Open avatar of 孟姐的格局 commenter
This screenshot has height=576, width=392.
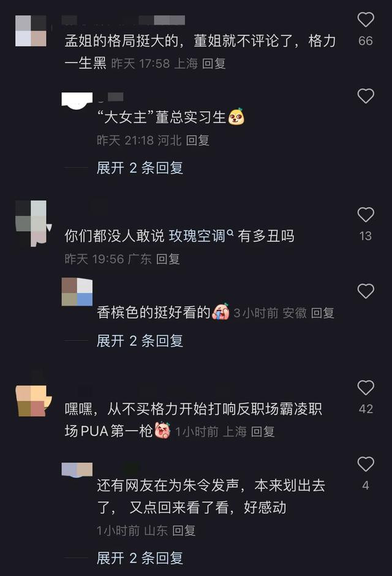point(31,31)
